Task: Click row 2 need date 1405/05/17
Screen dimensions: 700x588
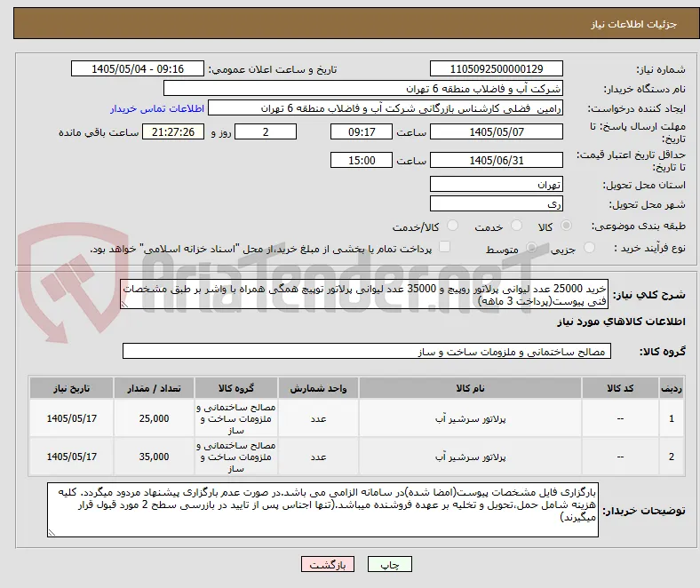Action: (x=71, y=457)
